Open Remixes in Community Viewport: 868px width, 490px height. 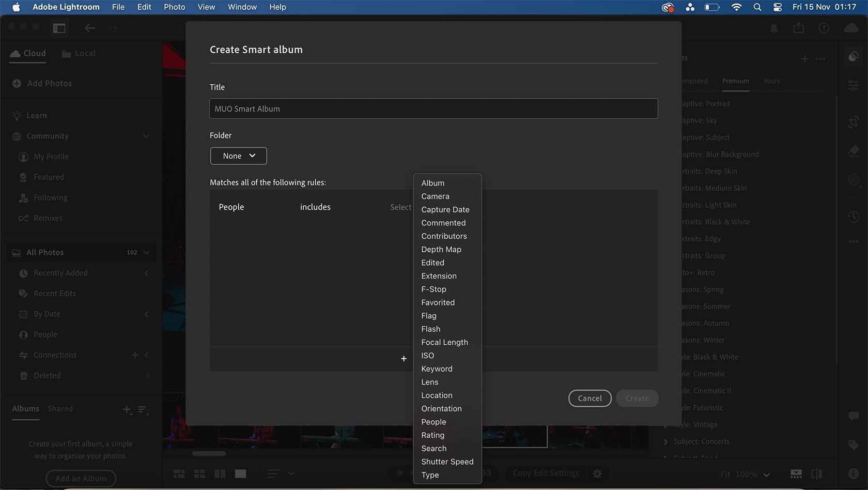40,218
